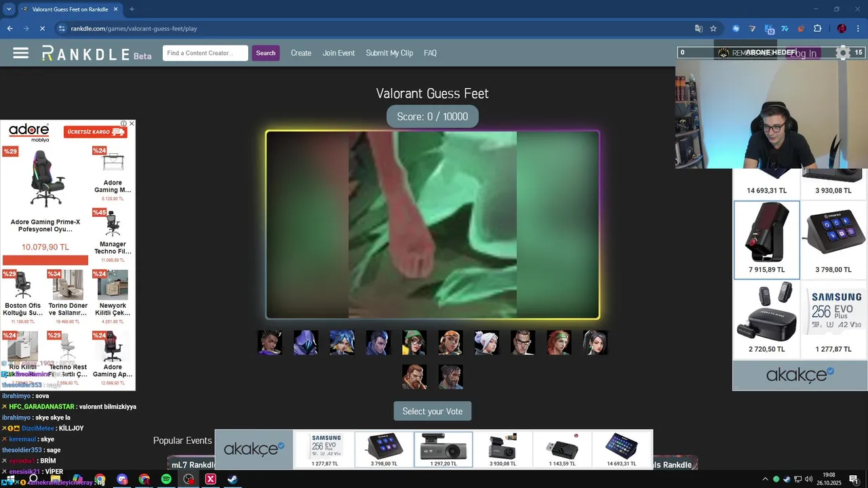The image size is (868, 488).
Task: Select the Yoru agent portrait
Action: 378,342
